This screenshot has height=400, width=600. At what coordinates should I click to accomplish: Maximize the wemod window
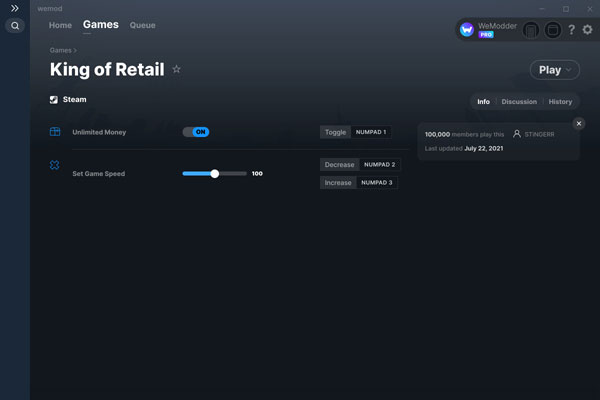[566, 9]
